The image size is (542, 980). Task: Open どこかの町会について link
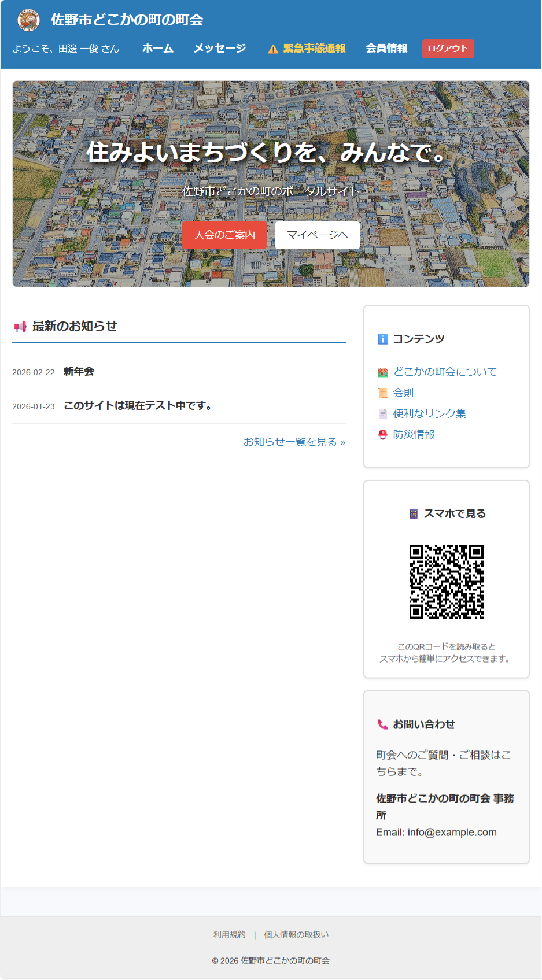coord(445,372)
